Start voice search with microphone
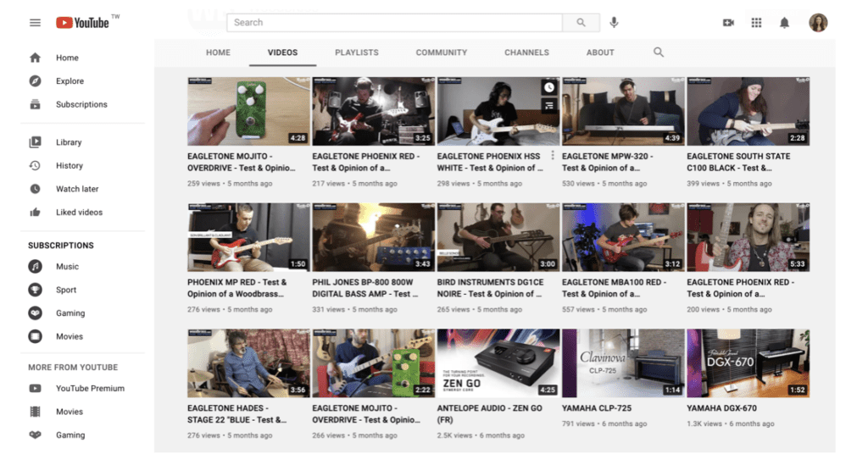The width and height of the screenshot is (868, 476). coord(614,23)
